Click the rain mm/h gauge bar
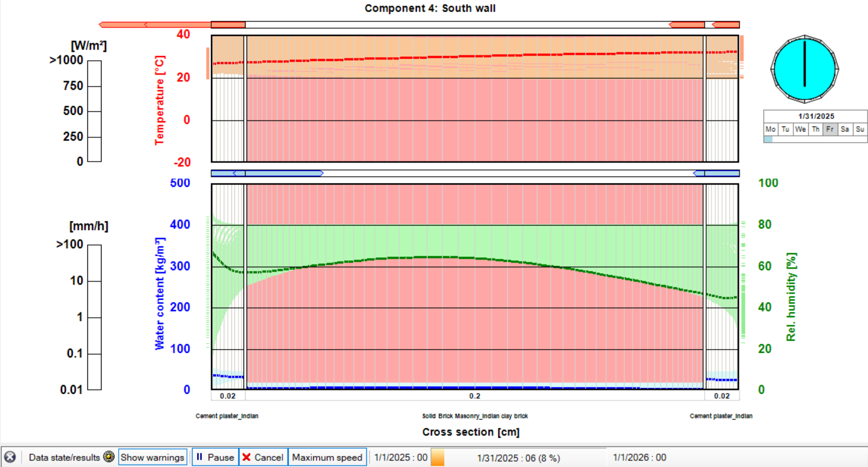868x467 pixels. [94, 317]
